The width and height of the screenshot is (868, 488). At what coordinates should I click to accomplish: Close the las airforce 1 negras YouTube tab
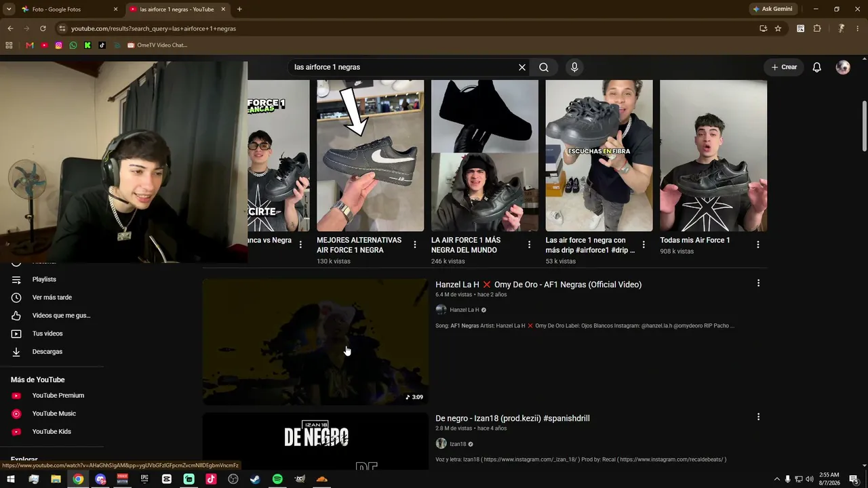[x=223, y=9]
